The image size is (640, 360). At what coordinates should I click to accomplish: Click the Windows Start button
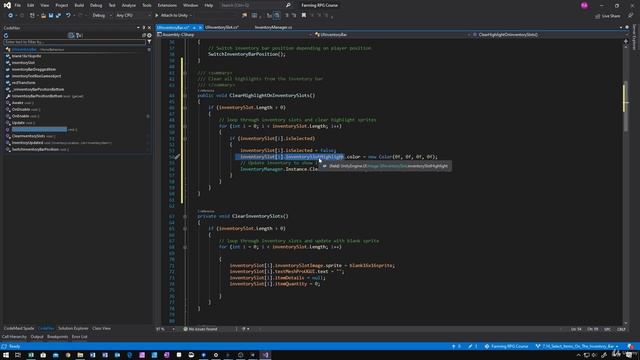click(6, 355)
